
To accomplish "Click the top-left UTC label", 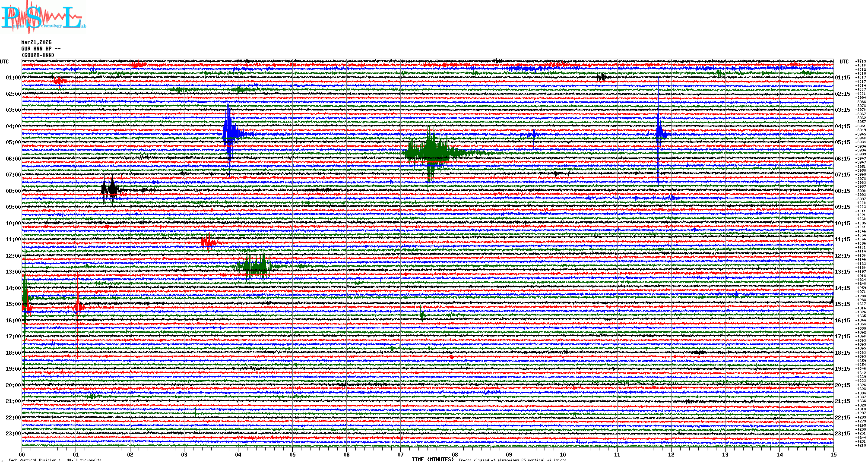I will (x=4, y=62).
